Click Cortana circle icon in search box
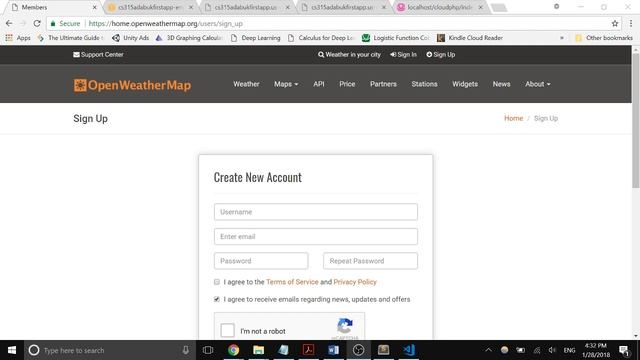Screen dimensions: 640x360 point(34,350)
